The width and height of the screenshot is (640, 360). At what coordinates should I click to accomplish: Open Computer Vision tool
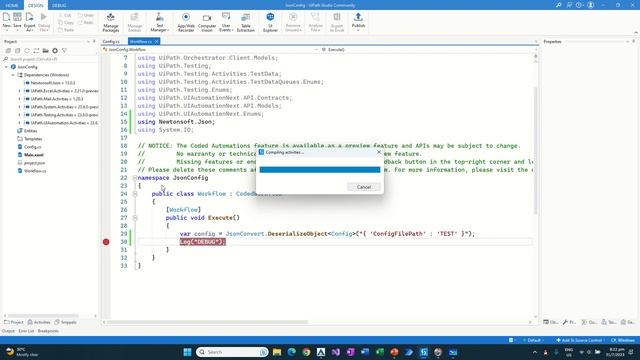click(x=207, y=22)
